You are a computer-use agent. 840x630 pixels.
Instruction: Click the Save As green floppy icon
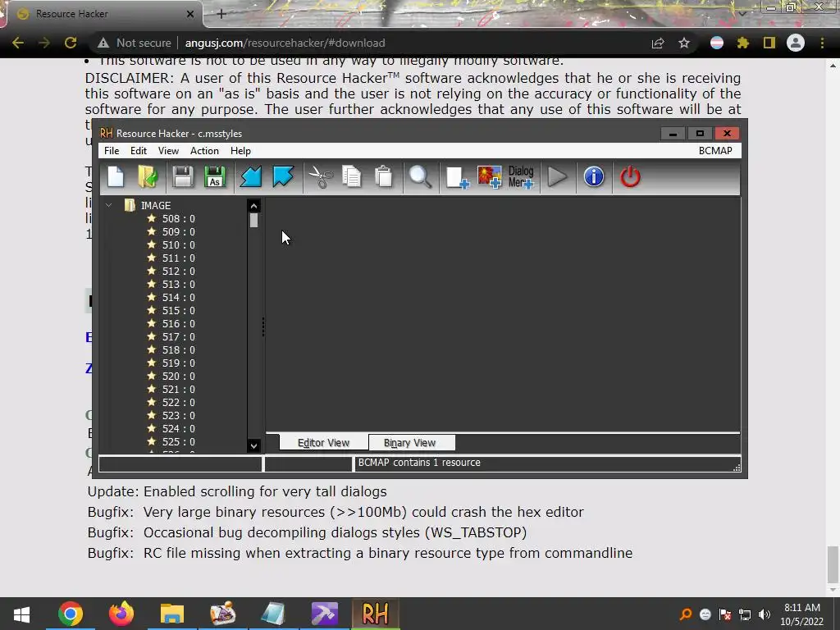(215, 177)
